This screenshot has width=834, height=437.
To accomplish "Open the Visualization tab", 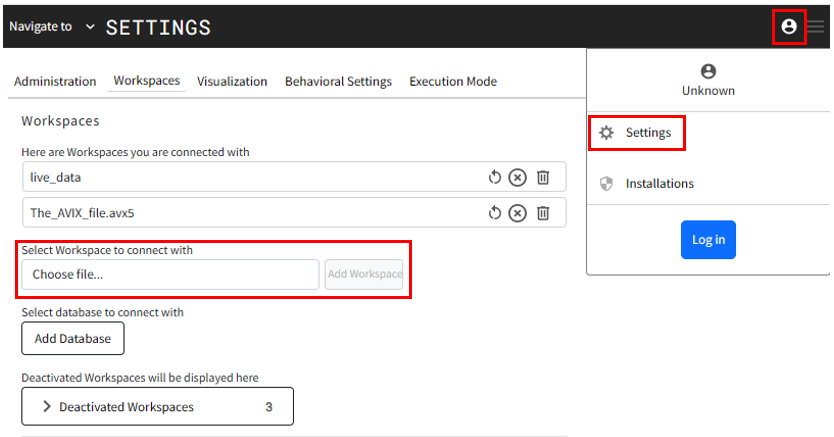I will pyautogui.click(x=232, y=81).
